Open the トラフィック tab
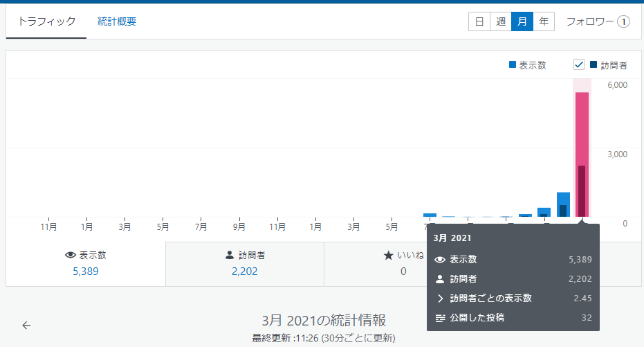Viewport: 644px width, 347px height. coord(46,21)
